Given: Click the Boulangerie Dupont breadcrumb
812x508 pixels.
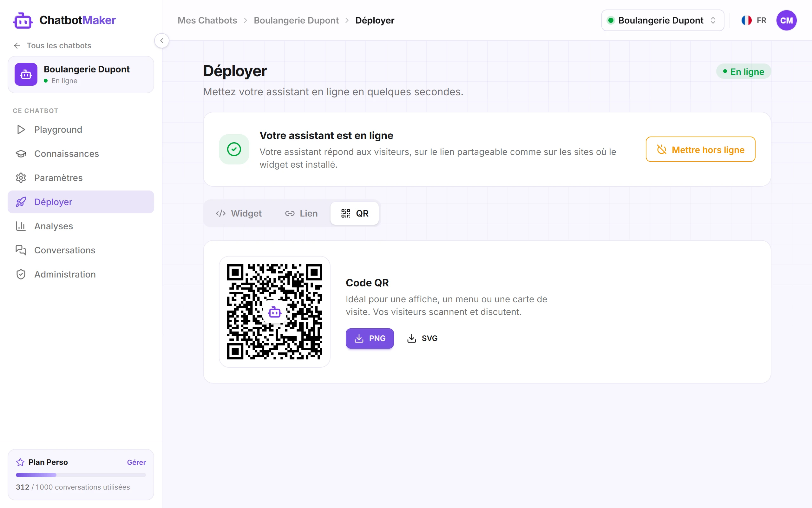Looking at the screenshot, I should (296, 21).
